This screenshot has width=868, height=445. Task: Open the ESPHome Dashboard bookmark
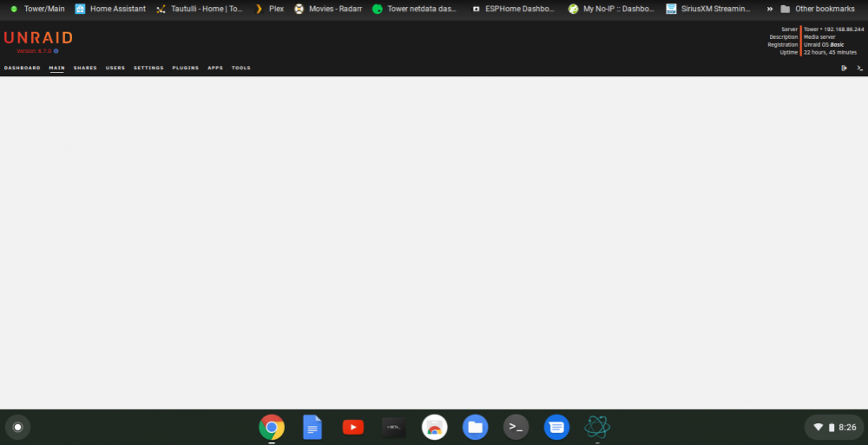[x=513, y=9]
